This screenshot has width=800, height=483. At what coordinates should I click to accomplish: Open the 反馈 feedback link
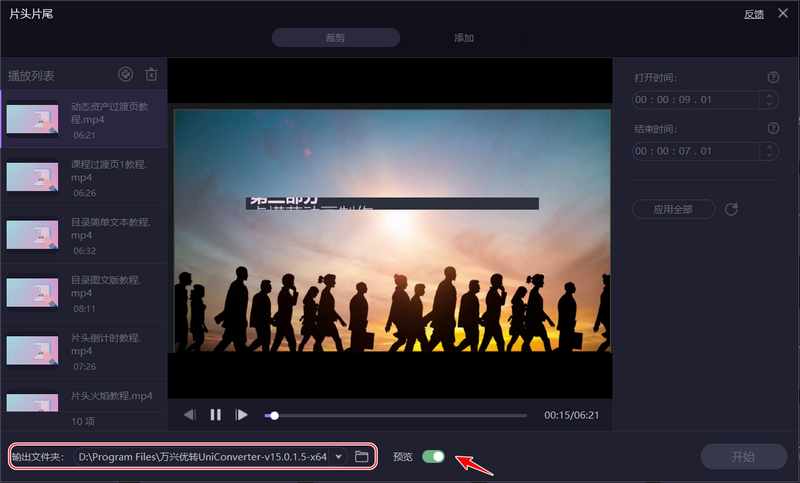754,14
